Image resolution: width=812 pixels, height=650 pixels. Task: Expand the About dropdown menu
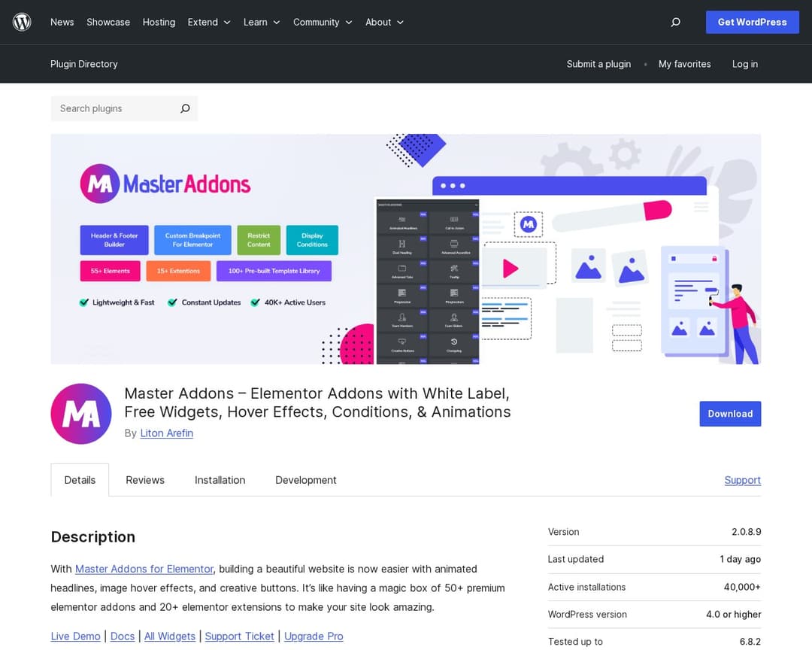coord(384,23)
